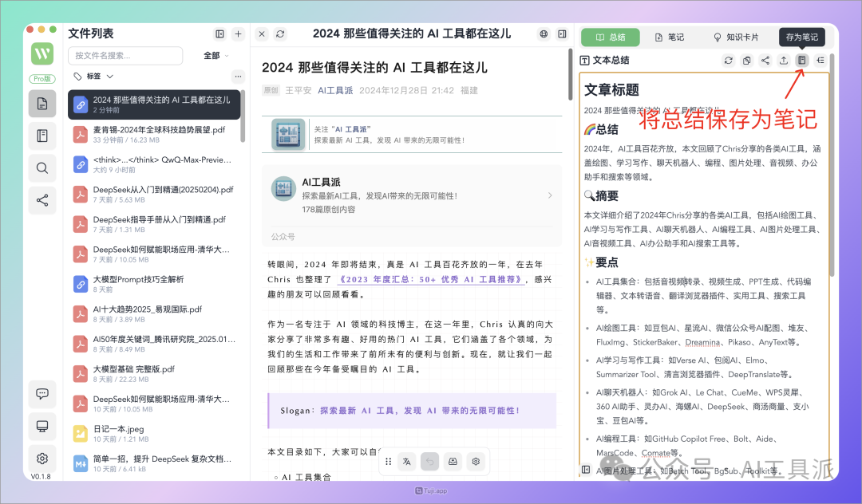Viewport: 862px width, 504px height.
Task: Click the translate icon in floating toolbar
Action: [407, 462]
